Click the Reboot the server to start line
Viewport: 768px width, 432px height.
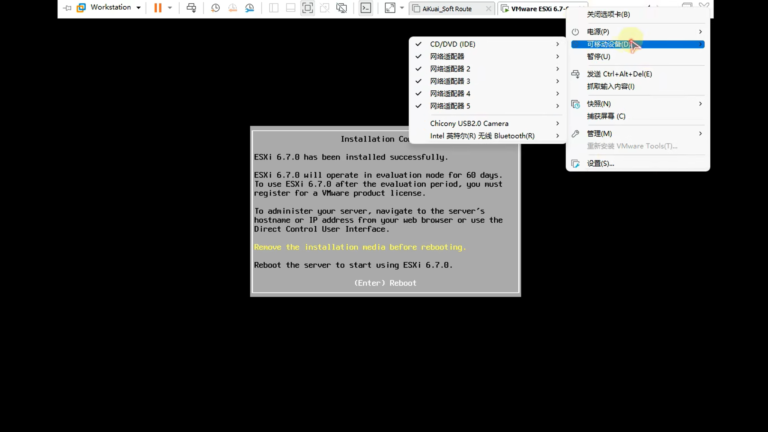[x=353, y=265]
